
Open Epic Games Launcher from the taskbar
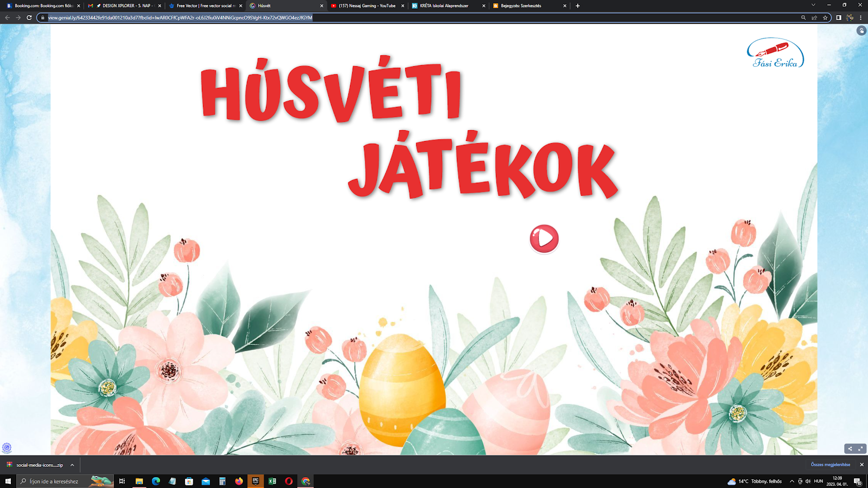click(x=256, y=481)
